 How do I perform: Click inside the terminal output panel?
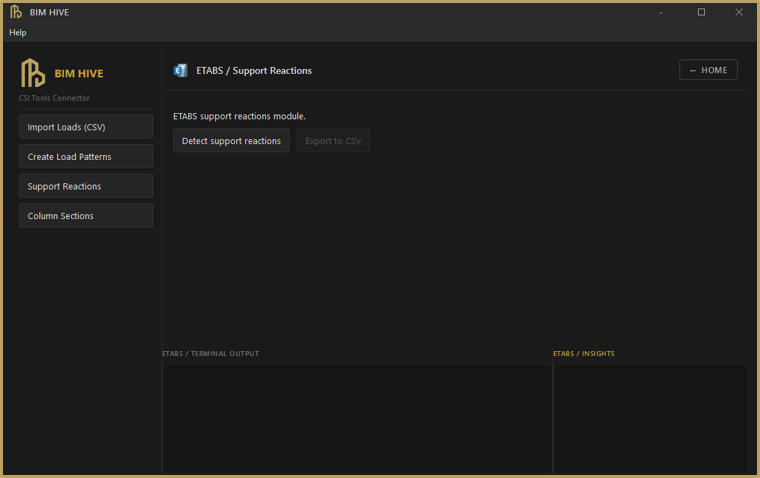coord(357,418)
